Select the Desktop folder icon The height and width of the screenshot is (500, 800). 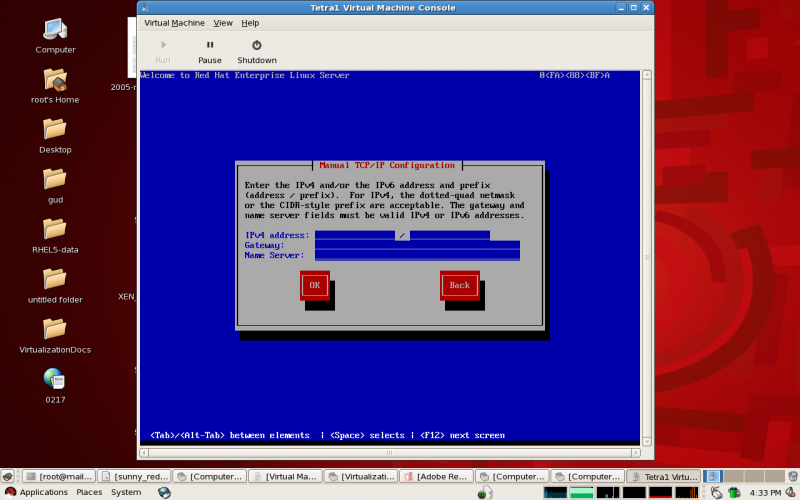click(55, 136)
